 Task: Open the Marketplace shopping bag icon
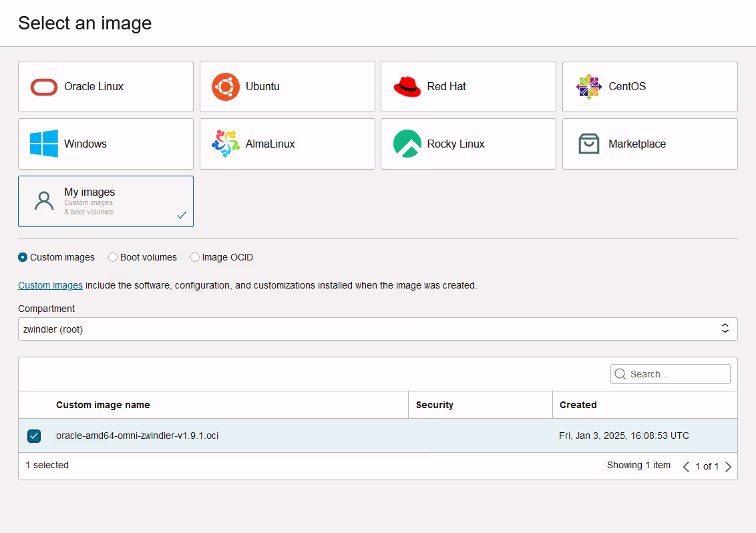[x=589, y=144]
